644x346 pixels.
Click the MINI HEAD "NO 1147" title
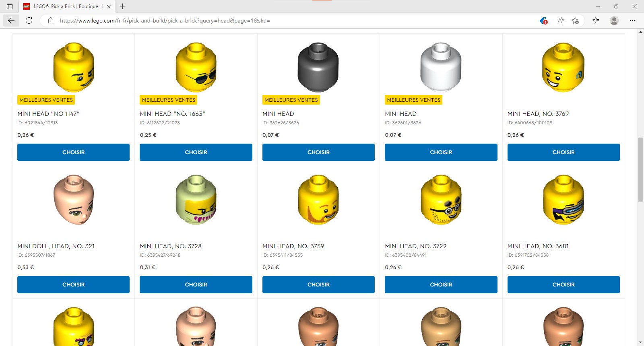point(48,114)
